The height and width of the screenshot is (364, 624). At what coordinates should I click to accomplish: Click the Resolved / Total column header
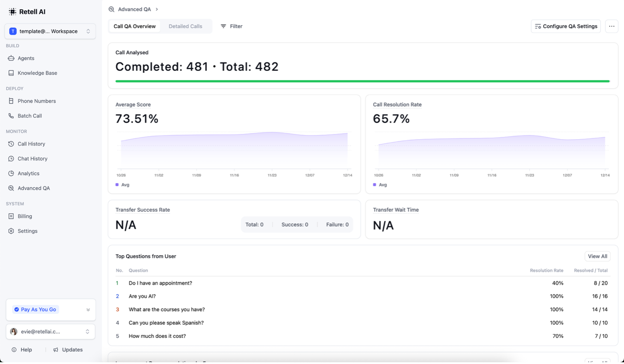[590, 271]
